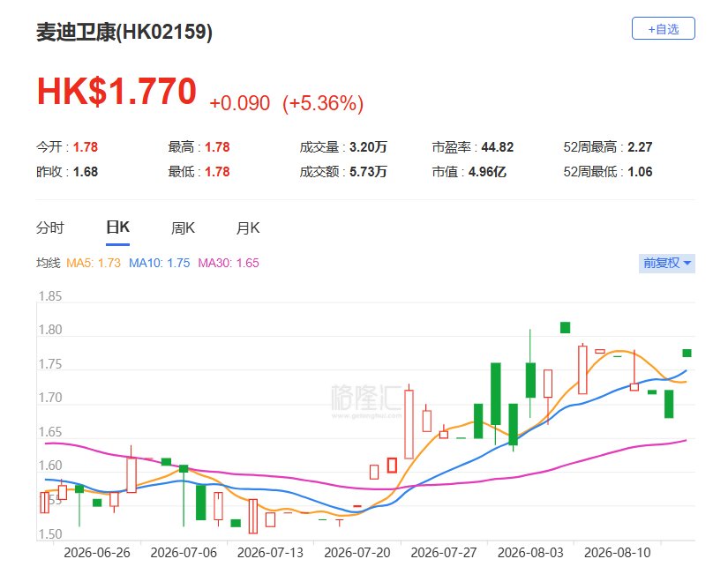Click the tall red candlestick above 2026-07-20

409,424
